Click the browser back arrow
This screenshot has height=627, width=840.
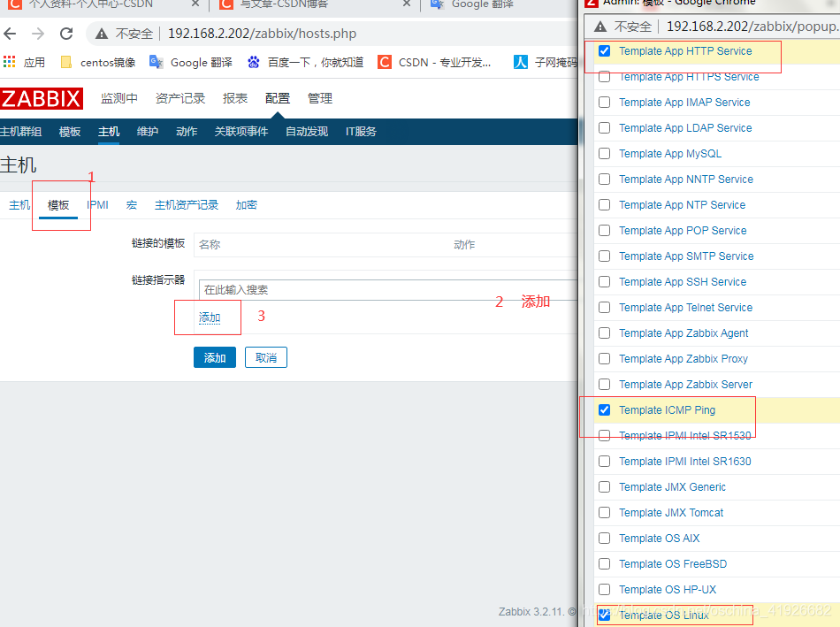pyautogui.click(x=10, y=34)
